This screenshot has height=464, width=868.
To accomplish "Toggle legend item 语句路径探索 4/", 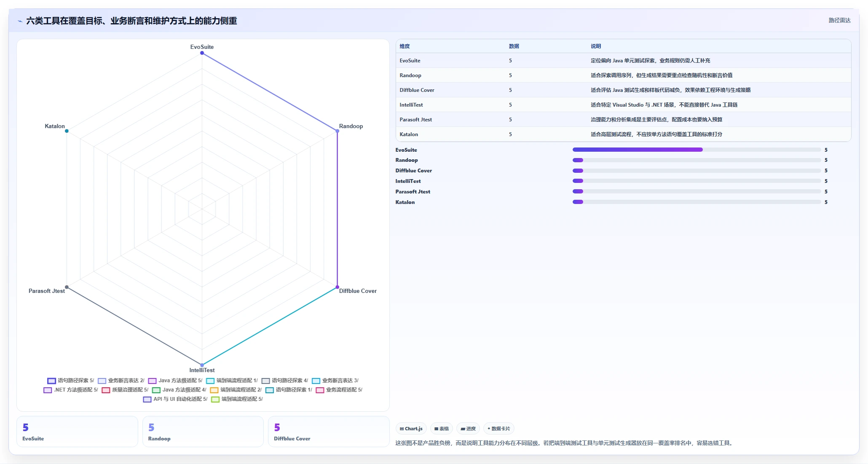I will click(284, 381).
